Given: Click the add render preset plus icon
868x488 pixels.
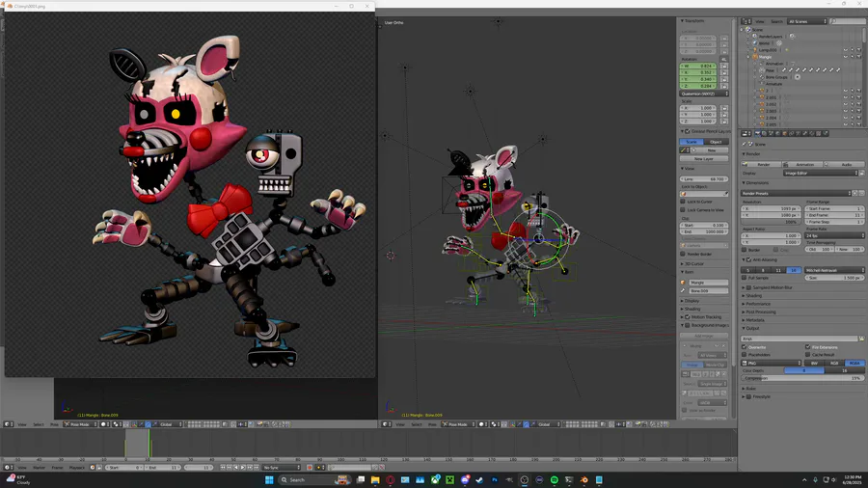Looking at the screenshot, I should click(x=854, y=193).
